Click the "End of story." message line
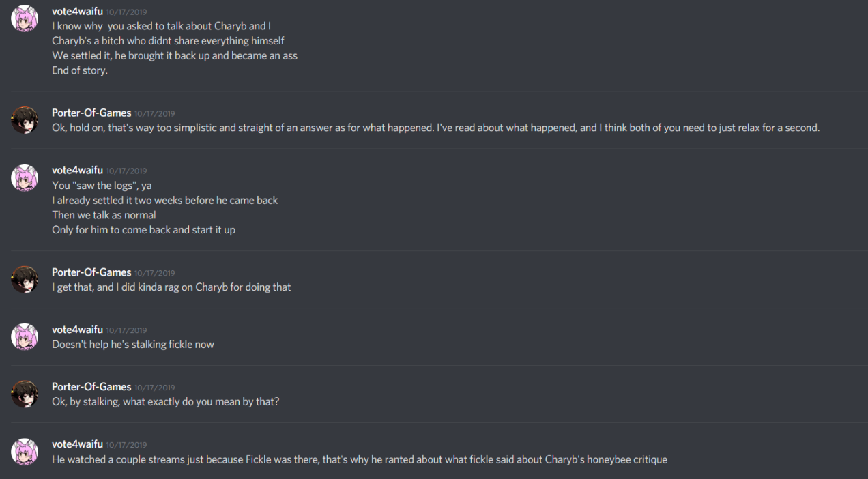The image size is (868, 479). coord(80,70)
